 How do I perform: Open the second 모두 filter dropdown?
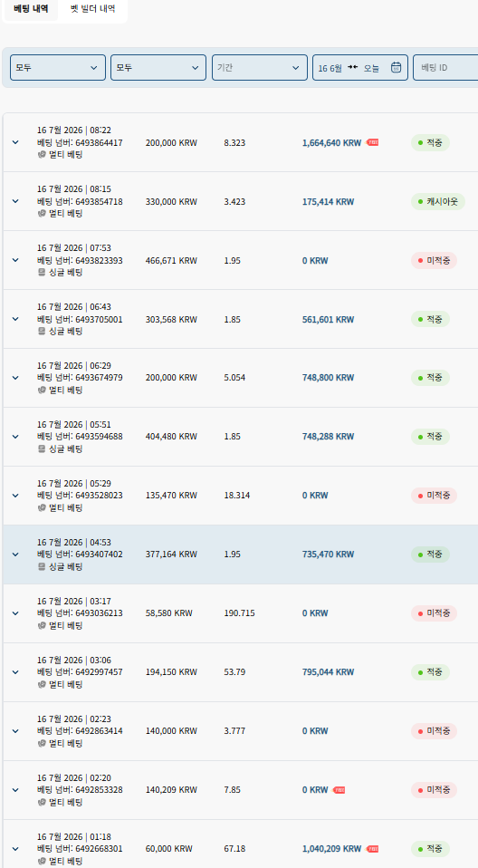pyautogui.click(x=158, y=68)
